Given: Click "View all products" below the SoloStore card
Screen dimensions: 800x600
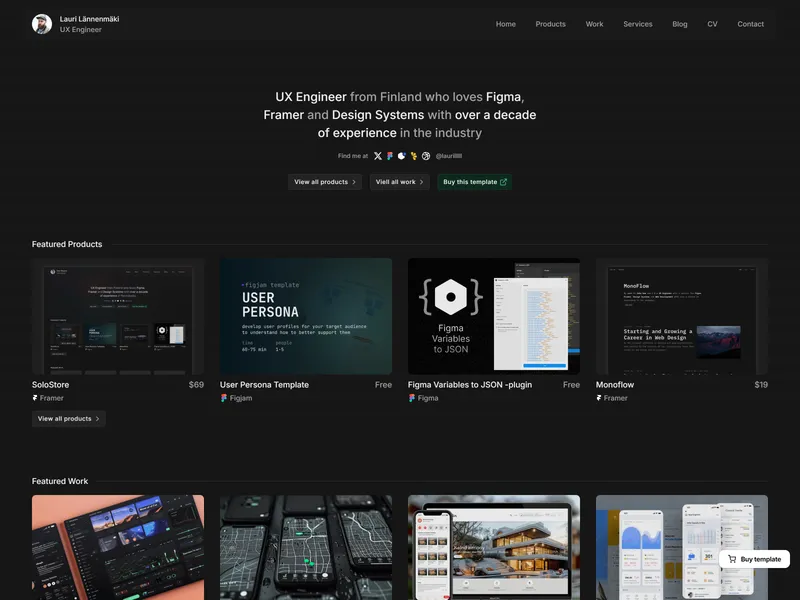Looking at the screenshot, I should click(69, 419).
